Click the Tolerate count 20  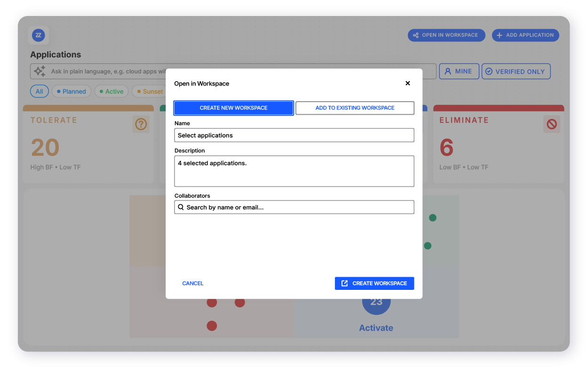coord(45,147)
